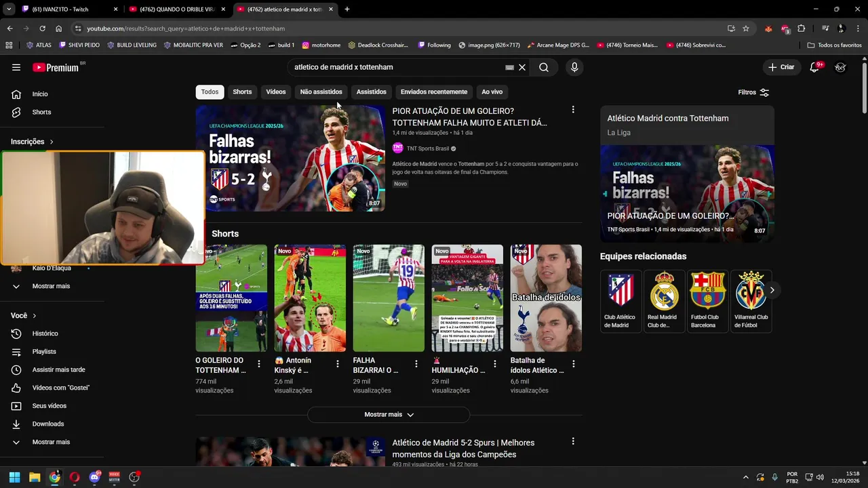The image size is (868, 488).
Task: Open Discord from the taskbar
Action: [94, 477]
